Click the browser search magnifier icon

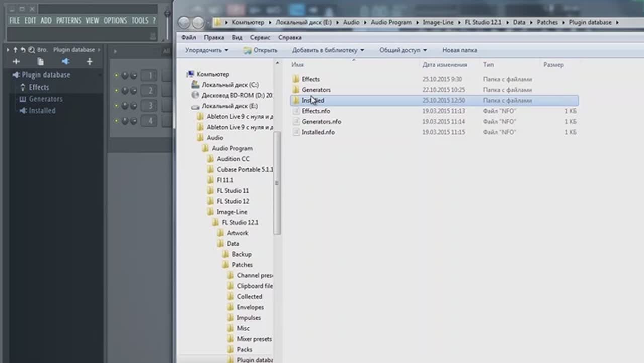(32, 50)
